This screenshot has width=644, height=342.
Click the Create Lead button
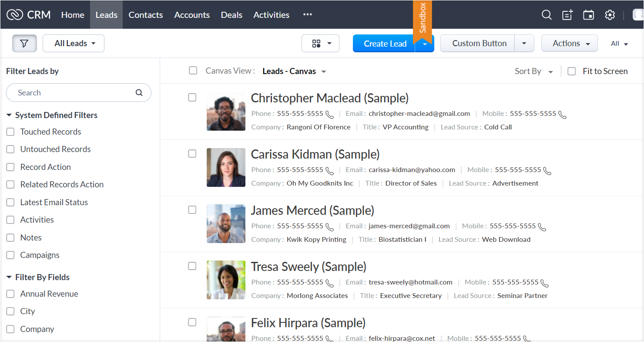point(384,44)
